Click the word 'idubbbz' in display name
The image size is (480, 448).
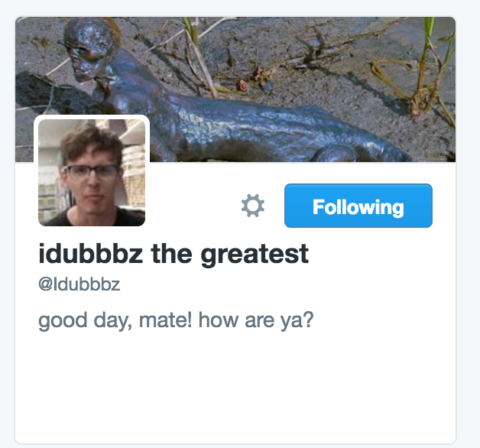coord(91,254)
